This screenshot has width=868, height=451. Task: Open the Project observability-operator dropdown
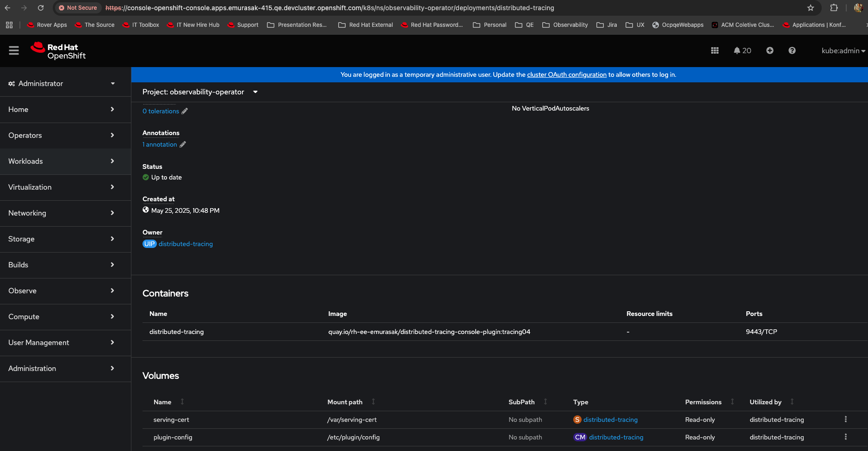(200, 92)
